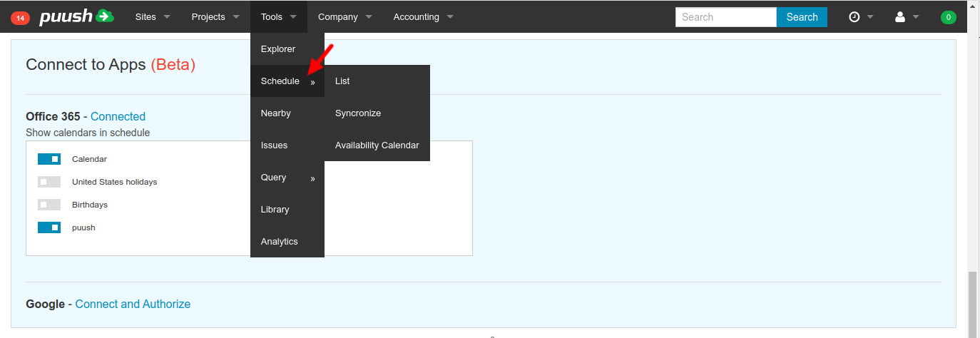Expand the Projects dropdown menu
980x338 pixels.
click(x=215, y=17)
